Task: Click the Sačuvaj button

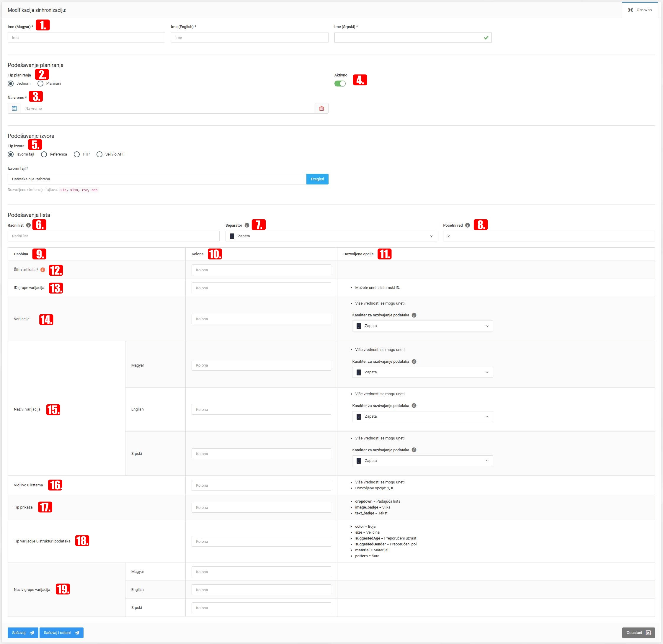Action: (23, 632)
